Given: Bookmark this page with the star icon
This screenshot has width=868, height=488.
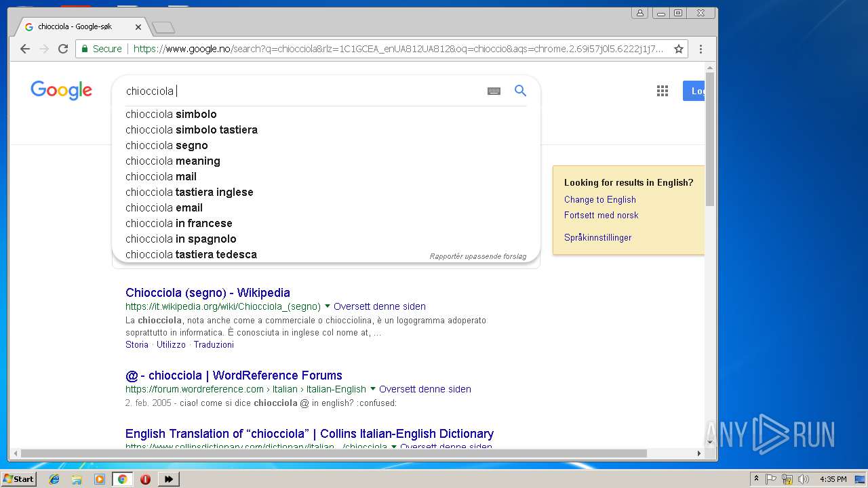Looking at the screenshot, I should click(678, 49).
